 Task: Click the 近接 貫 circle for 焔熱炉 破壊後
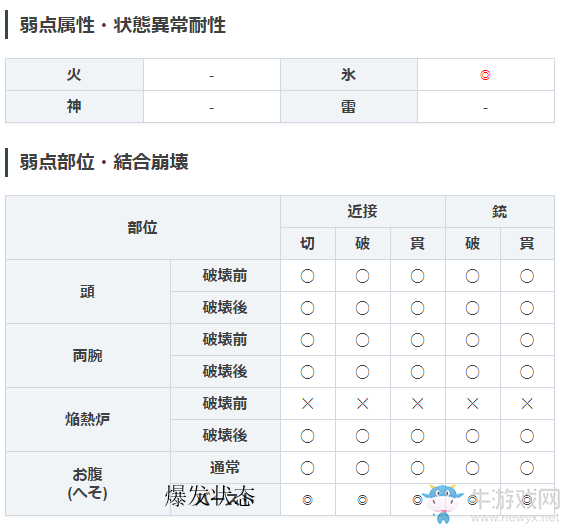coord(417,436)
